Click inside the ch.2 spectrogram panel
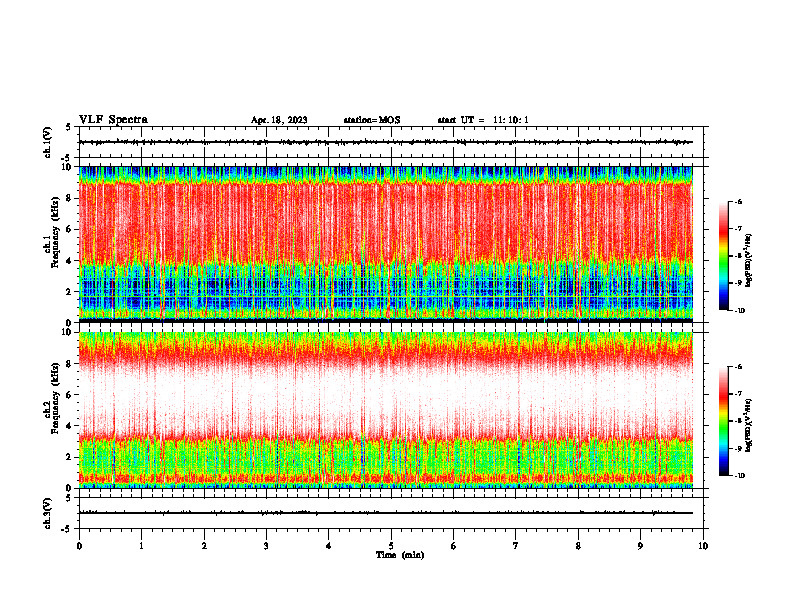This screenshot has width=792, height=612. [385, 410]
